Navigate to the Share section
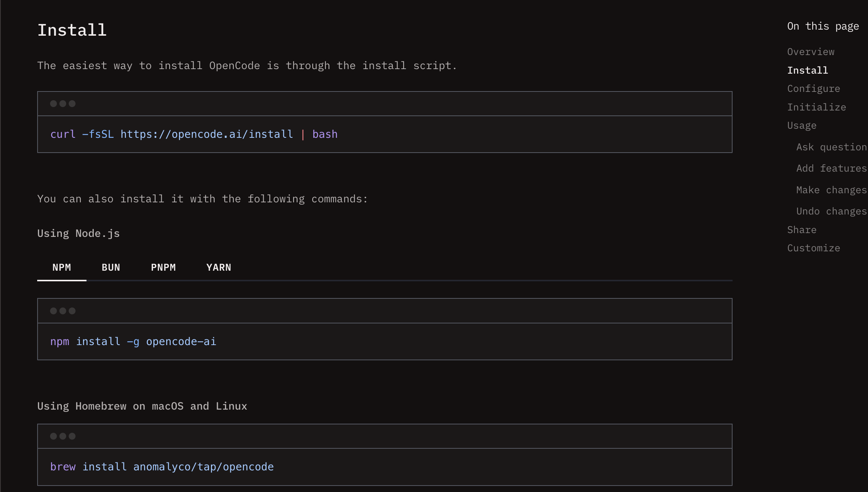Image resolution: width=868 pixels, height=492 pixels. [x=802, y=229]
